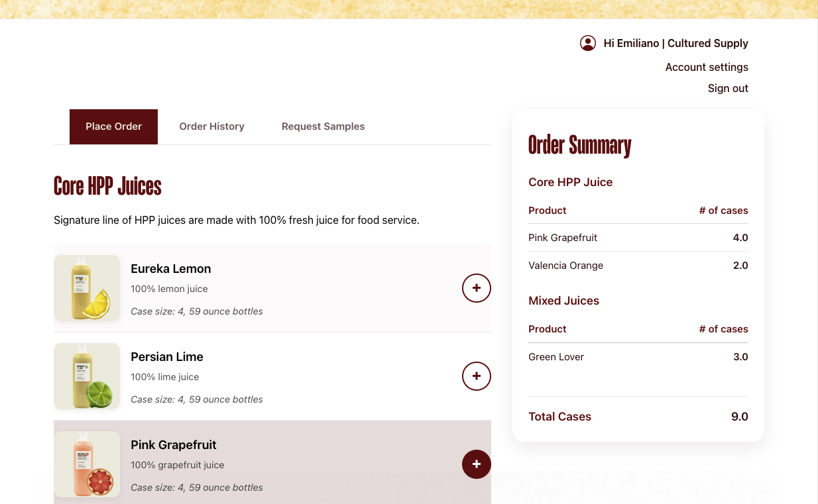Screen dimensions: 818x504
Task: Select the Persian Lime product title
Action: (x=167, y=357)
